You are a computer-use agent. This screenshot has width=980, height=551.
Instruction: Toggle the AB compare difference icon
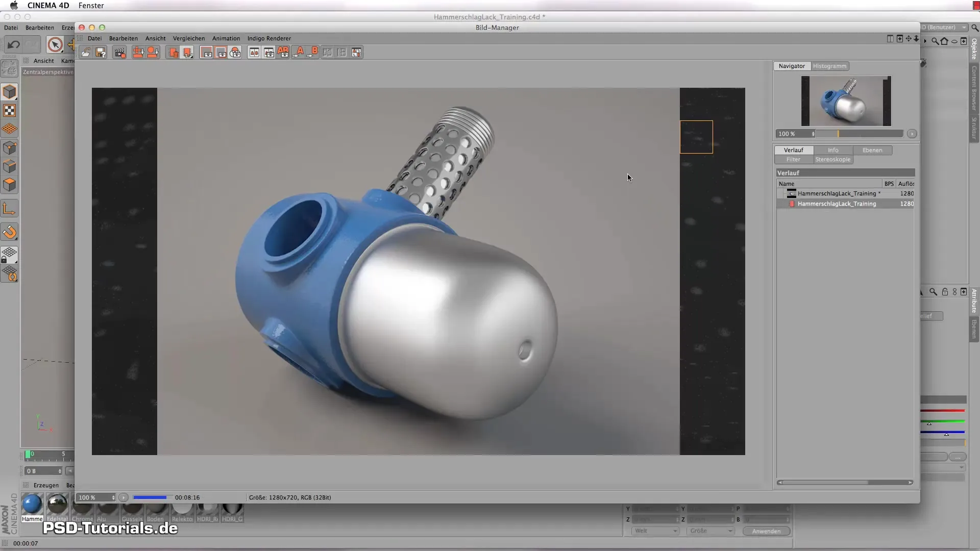coord(269,53)
